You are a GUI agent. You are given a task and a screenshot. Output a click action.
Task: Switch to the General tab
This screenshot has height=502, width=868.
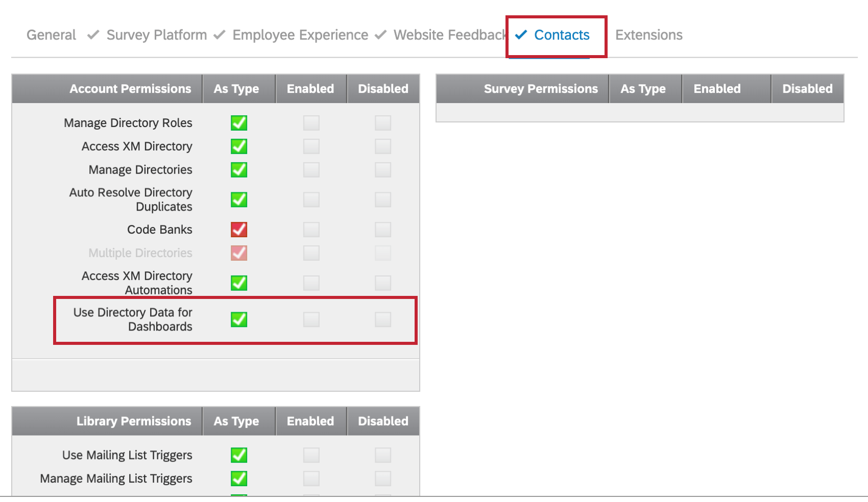pyautogui.click(x=51, y=35)
